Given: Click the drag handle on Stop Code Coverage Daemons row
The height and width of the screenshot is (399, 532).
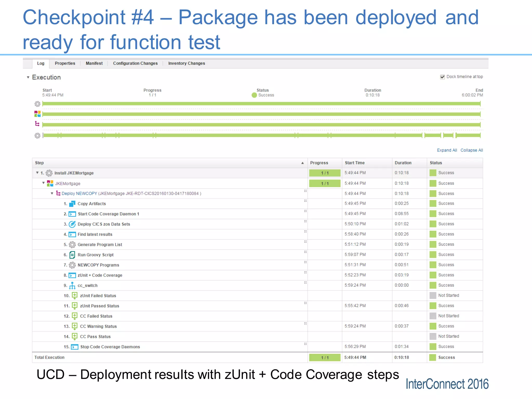Looking at the screenshot, I should pos(305,344).
